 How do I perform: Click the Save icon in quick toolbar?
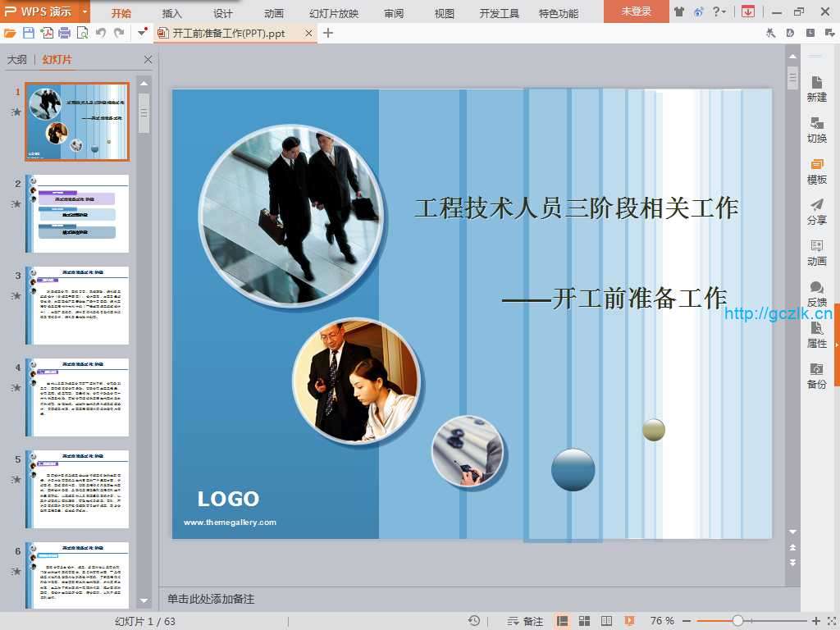pyautogui.click(x=29, y=33)
